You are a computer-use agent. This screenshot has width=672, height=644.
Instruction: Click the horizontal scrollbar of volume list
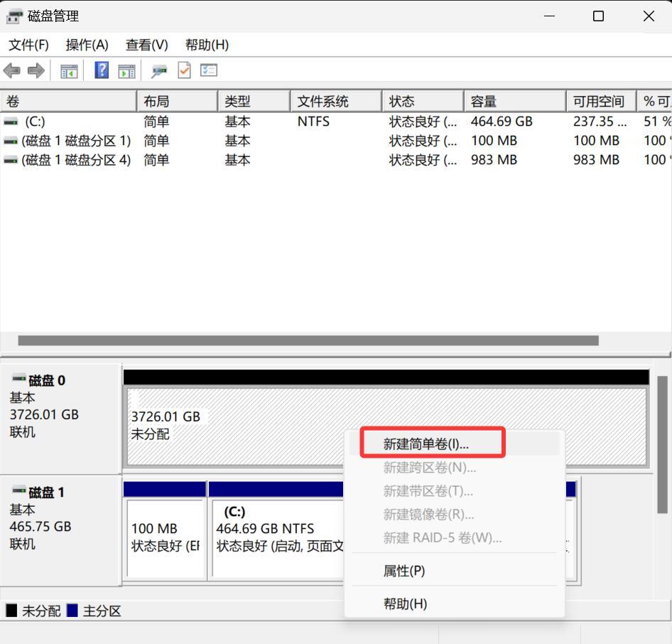click(308, 341)
